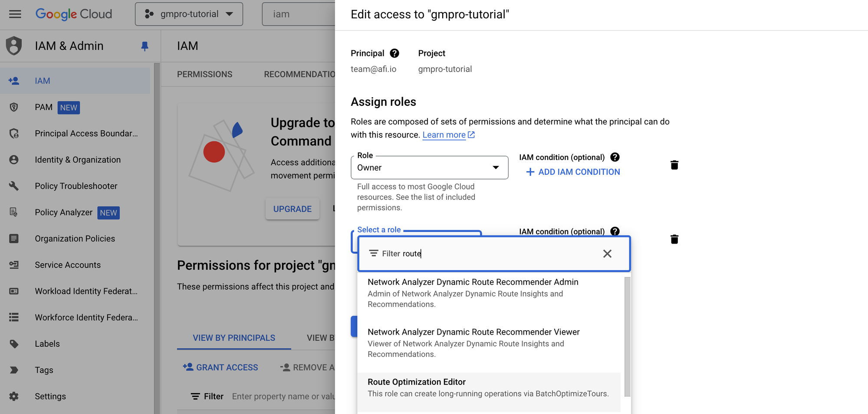Image resolution: width=868 pixels, height=414 pixels.
Task: Open the Labels page via its tag icon
Action: click(x=14, y=343)
